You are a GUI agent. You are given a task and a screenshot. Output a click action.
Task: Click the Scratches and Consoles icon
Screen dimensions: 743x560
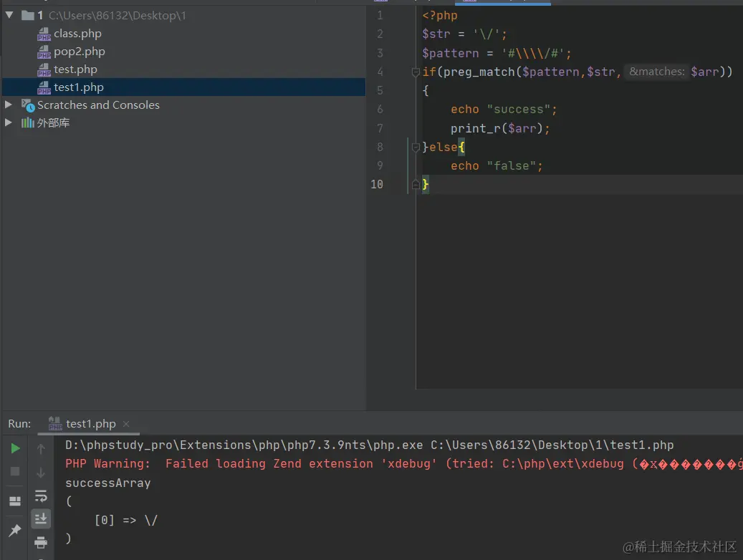28,105
